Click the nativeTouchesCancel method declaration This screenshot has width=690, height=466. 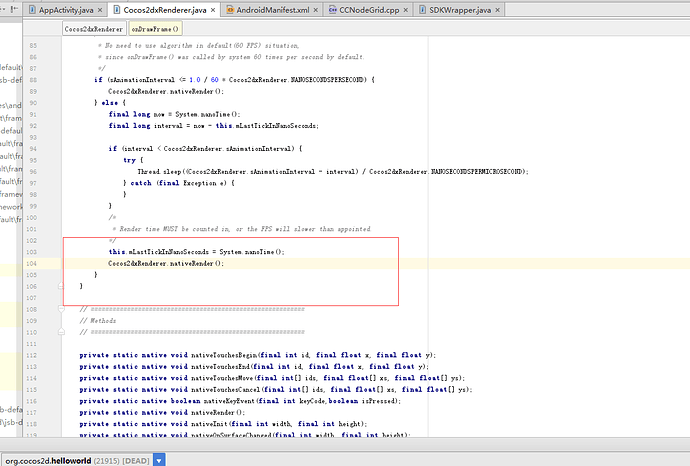click(x=275, y=389)
